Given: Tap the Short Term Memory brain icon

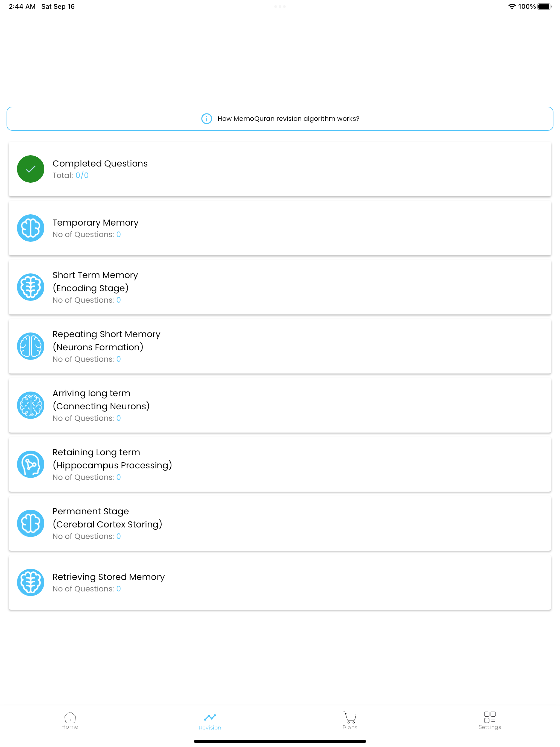Looking at the screenshot, I should 30,287.
